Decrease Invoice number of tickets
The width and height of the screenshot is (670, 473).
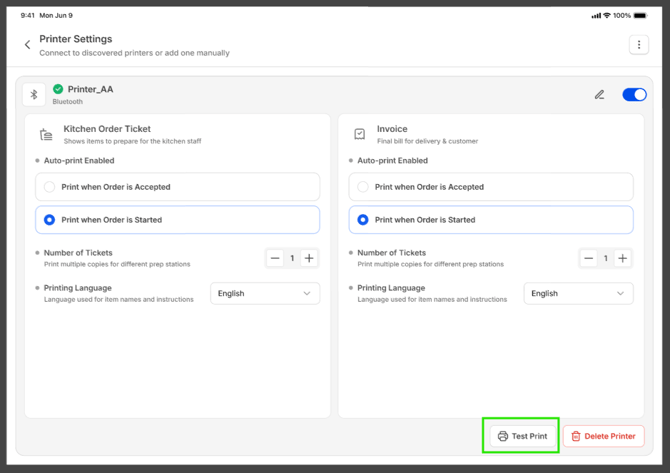(589, 258)
